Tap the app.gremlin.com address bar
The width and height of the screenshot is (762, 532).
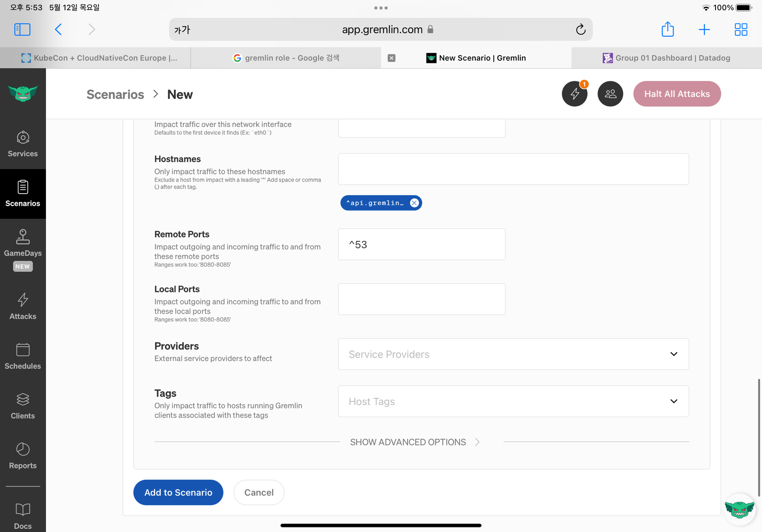pos(381,29)
